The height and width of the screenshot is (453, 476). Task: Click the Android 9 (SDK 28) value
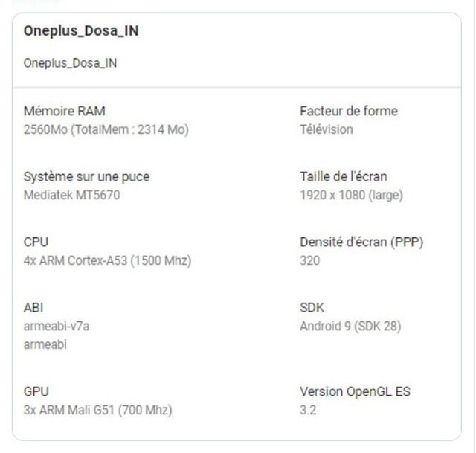coord(350,327)
